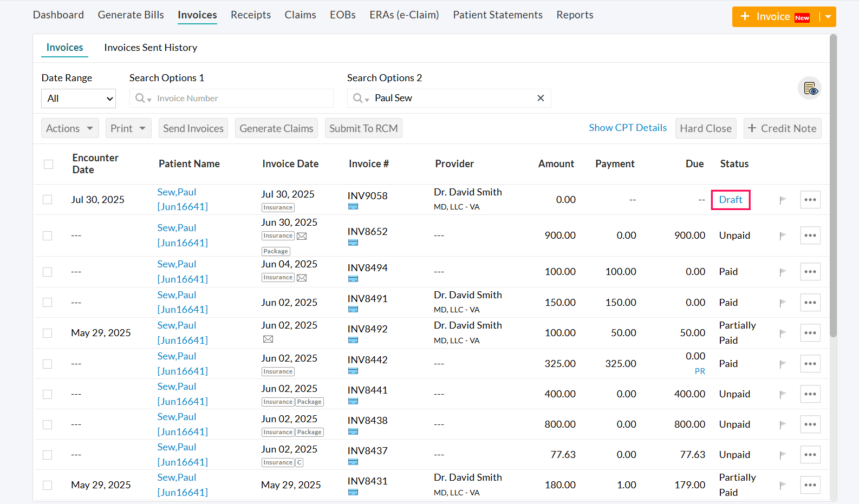Go to the Claims menu
This screenshot has width=859, height=504.
[x=300, y=15]
